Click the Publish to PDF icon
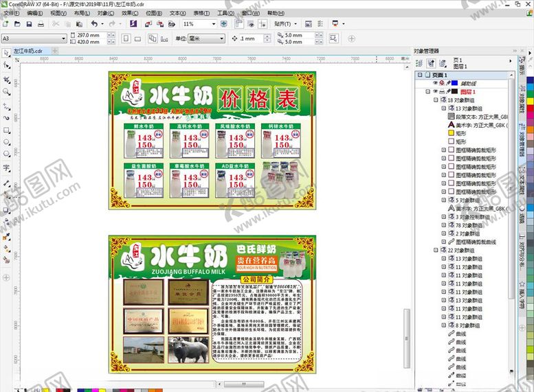 [x=172, y=24]
